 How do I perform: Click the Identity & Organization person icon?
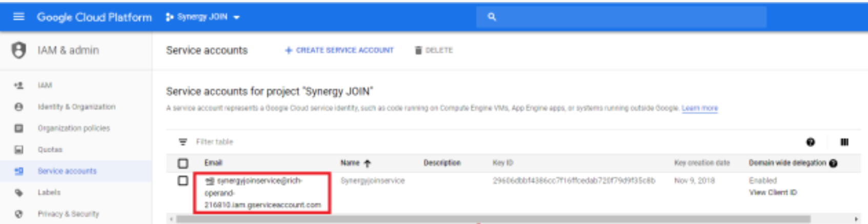point(19,107)
